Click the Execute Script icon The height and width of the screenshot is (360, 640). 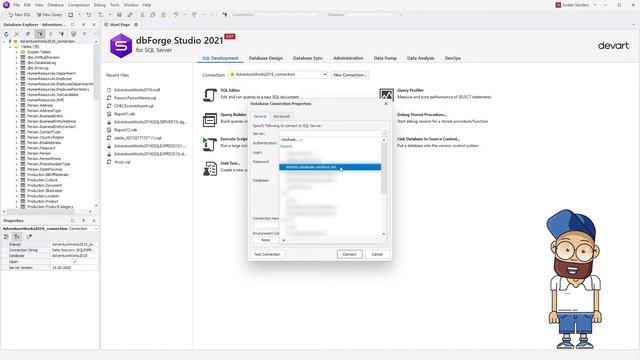point(210,144)
